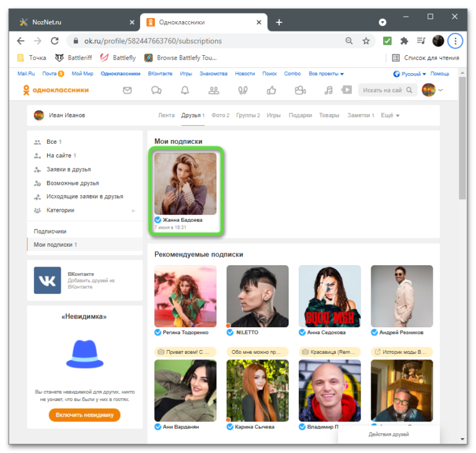The height and width of the screenshot is (453, 476).
Task: Open browser zoom magnifier icon in address bar
Action: [x=349, y=41]
